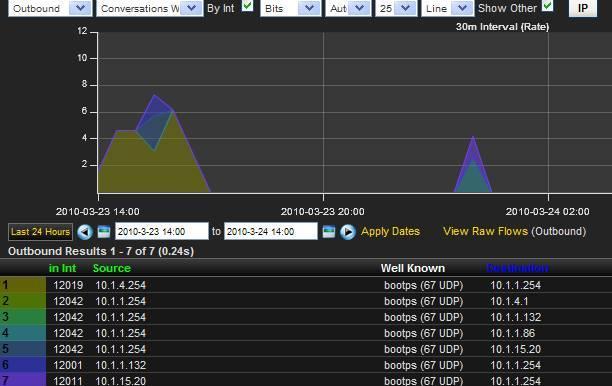Click destination 10.1.4.1 in row 2
This screenshot has height=386, width=612.
[509, 301]
